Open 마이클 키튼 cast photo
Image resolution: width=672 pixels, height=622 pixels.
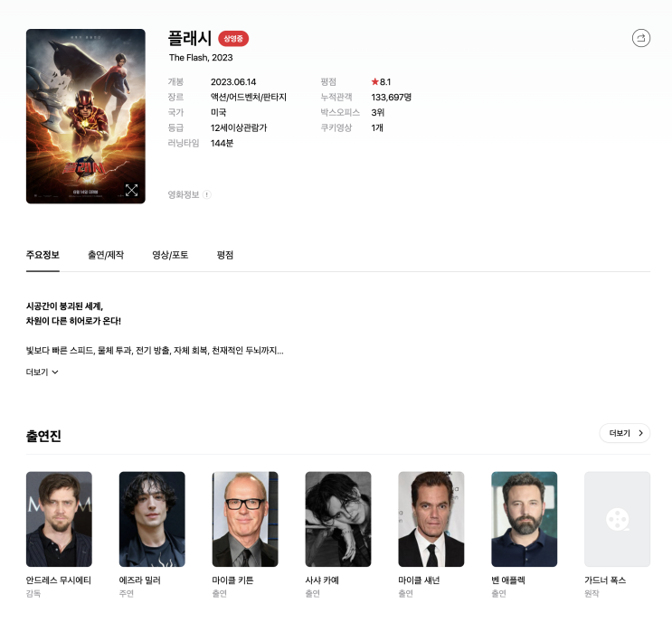[x=245, y=519]
